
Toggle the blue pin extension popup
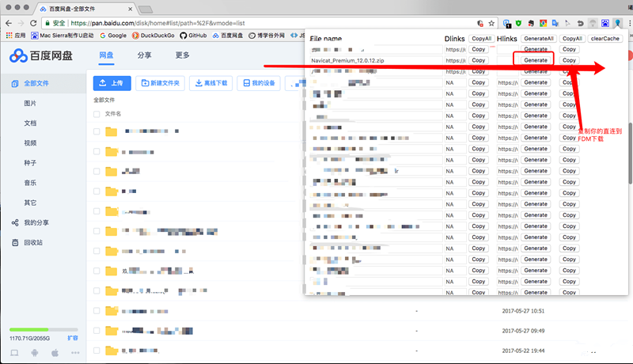[618, 24]
